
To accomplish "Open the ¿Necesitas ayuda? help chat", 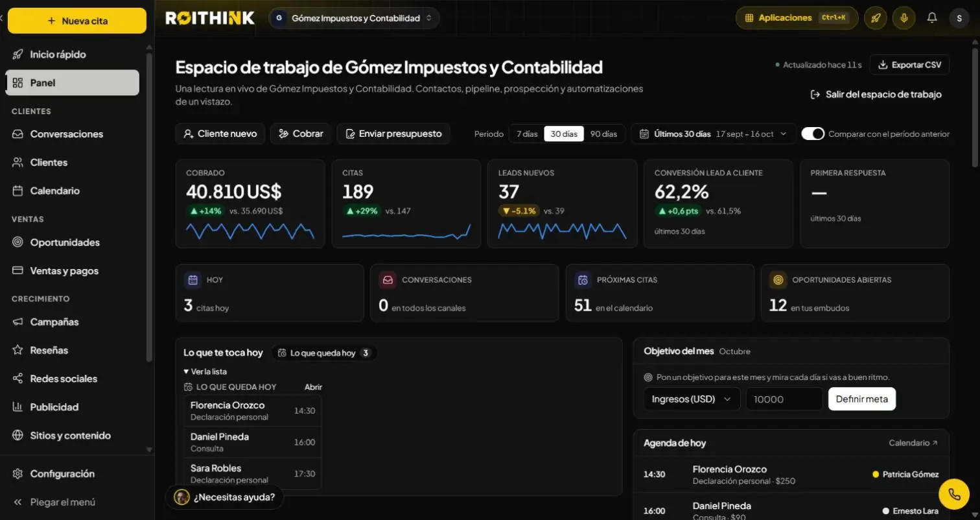I will point(225,497).
